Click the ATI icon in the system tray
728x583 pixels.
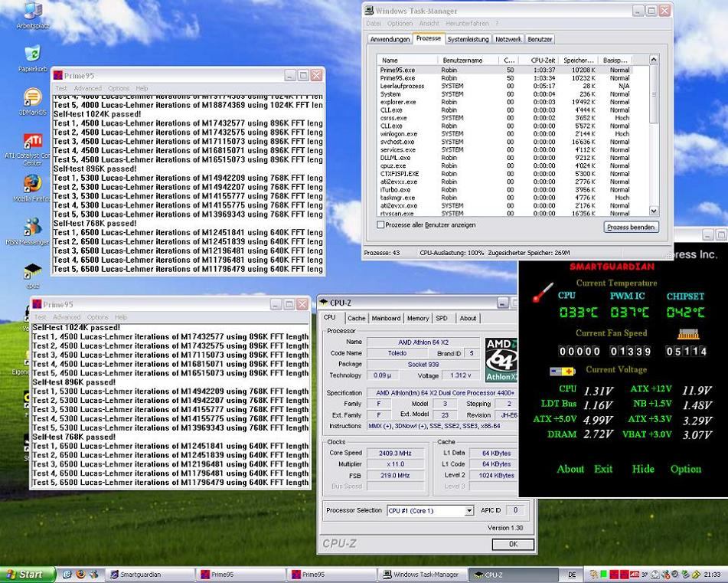[x=634, y=575]
